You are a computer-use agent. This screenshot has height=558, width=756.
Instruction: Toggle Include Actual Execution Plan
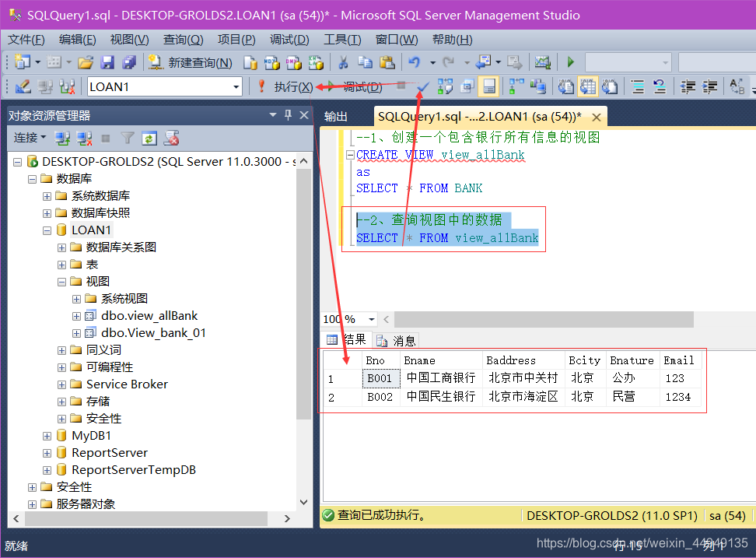[x=516, y=87]
